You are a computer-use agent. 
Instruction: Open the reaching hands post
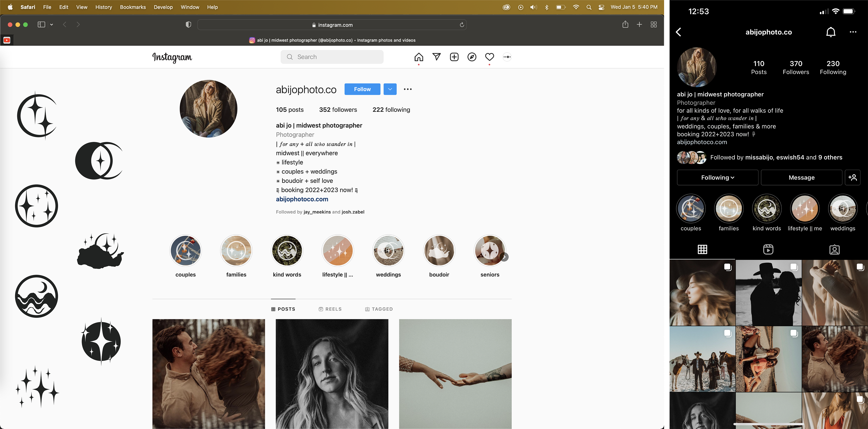click(x=455, y=374)
